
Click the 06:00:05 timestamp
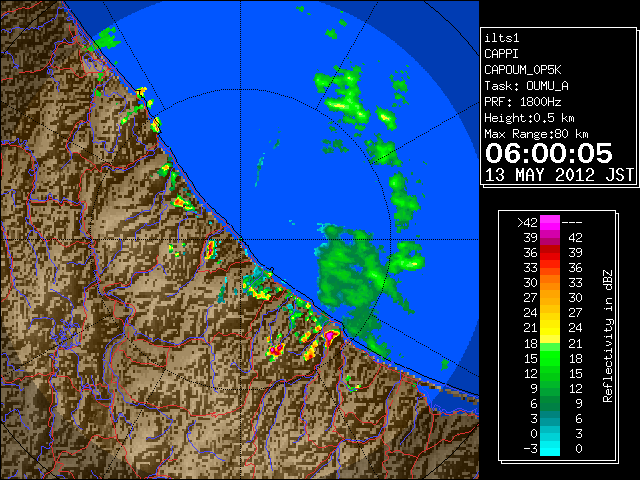[549, 153]
